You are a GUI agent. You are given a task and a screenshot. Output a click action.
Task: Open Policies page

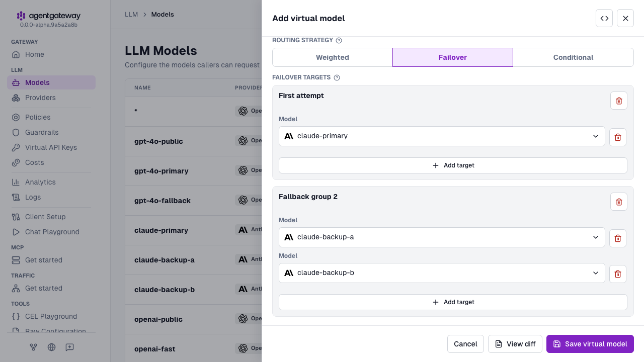pos(51,117)
